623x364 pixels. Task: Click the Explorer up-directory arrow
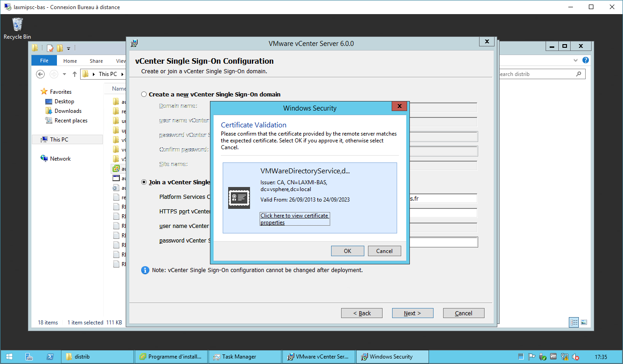75,74
